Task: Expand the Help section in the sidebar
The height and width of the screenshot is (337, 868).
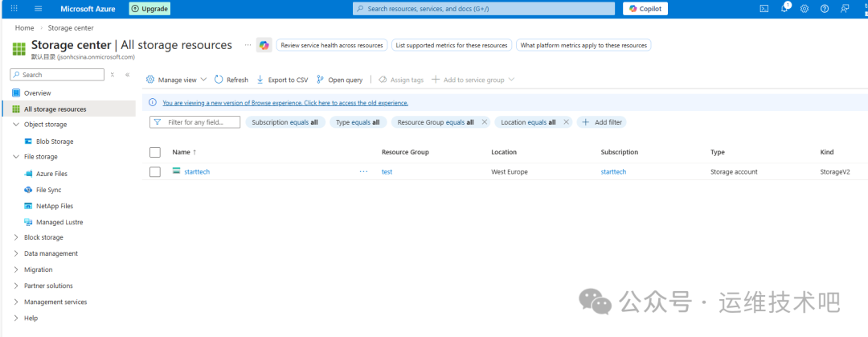Action: point(15,319)
